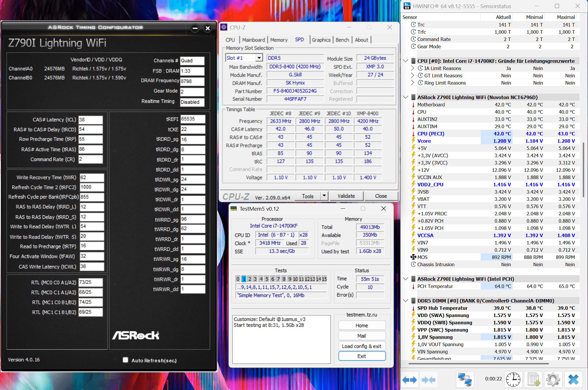Click CAS# Latency (tCL) value field
Screen dimensions: 588x390
(90, 120)
